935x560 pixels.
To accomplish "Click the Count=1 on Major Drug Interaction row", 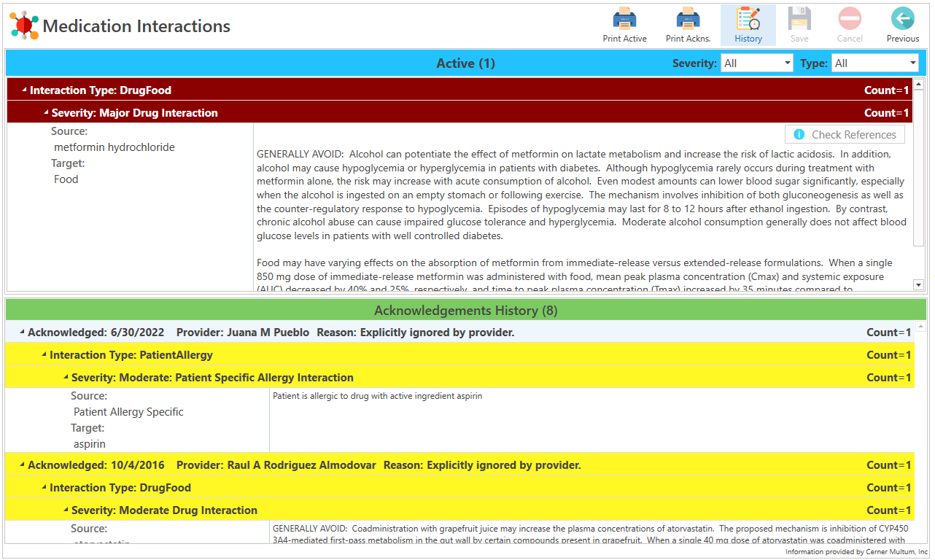I will tap(887, 113).
